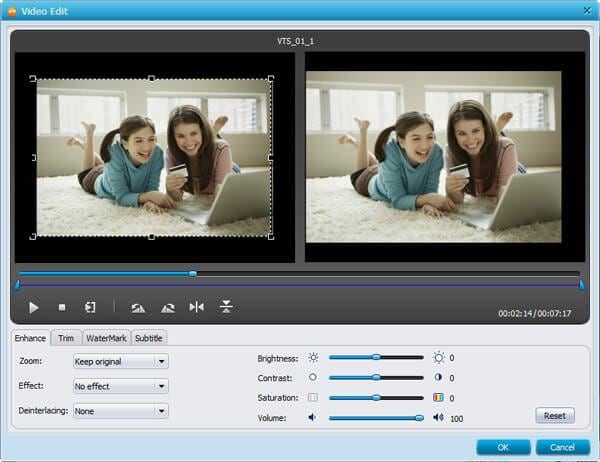Click the high contrast half-circle icon

pyautogui.click(x=438, y=377)
